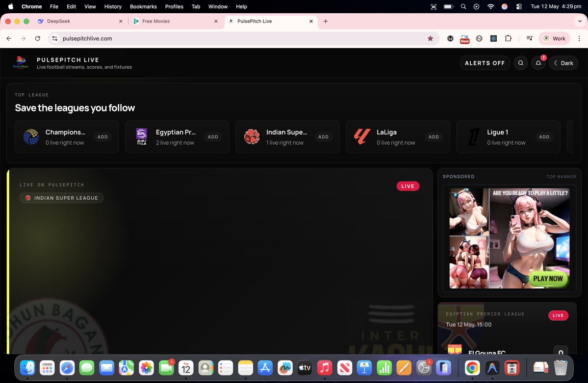Click LIVE badge on Egyptian Premier League card
This screenshot has width=588, height=383.
[x=558, y=315]
